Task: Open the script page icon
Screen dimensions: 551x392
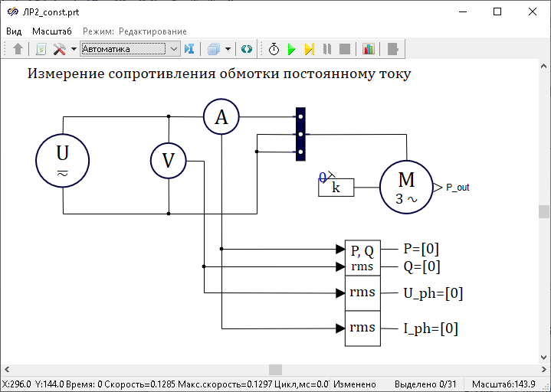Action: point(41,49)
